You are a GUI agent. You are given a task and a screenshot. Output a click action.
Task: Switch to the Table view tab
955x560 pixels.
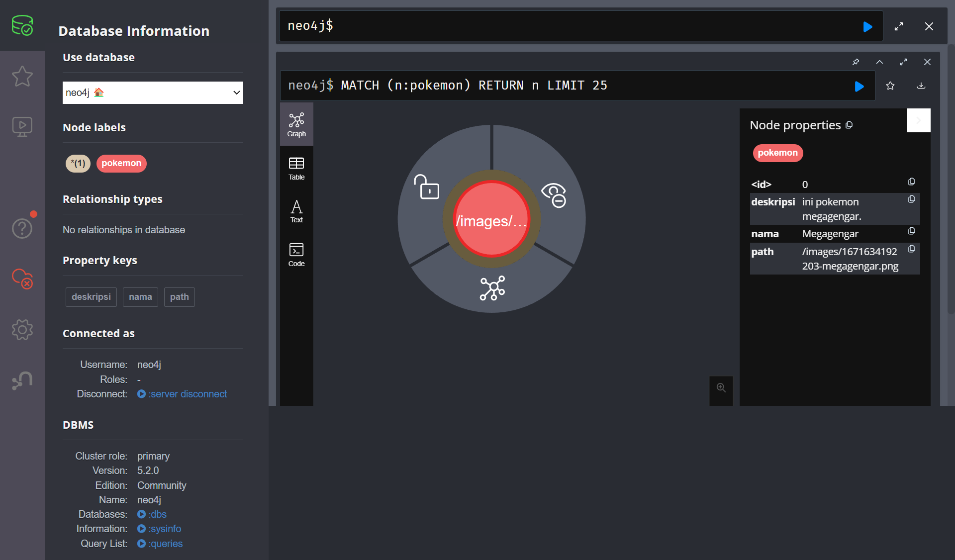click(x=296, y=168)
